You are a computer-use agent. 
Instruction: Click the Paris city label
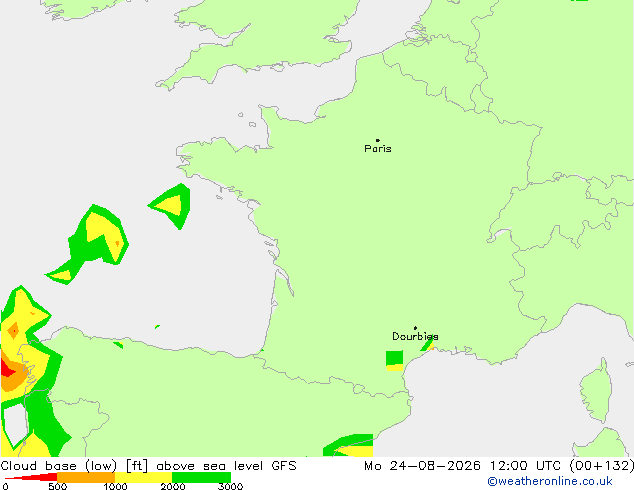tap(378, 148)
